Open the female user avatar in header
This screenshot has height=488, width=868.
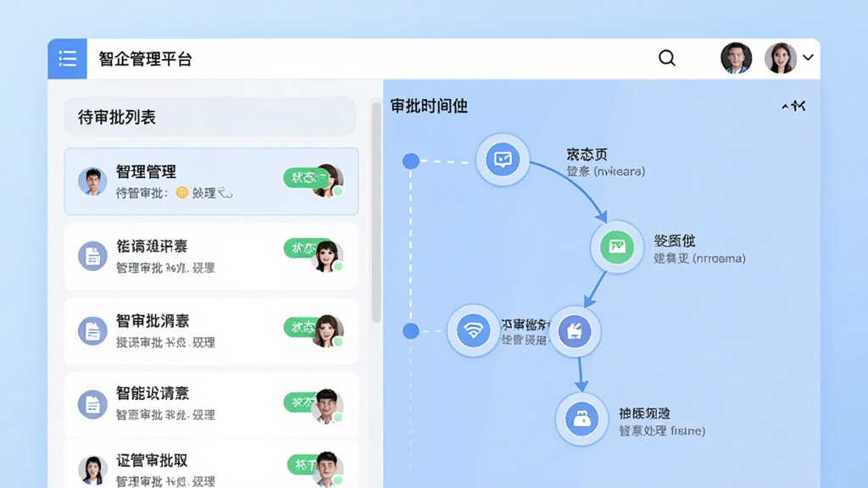[x=781, y=58]
